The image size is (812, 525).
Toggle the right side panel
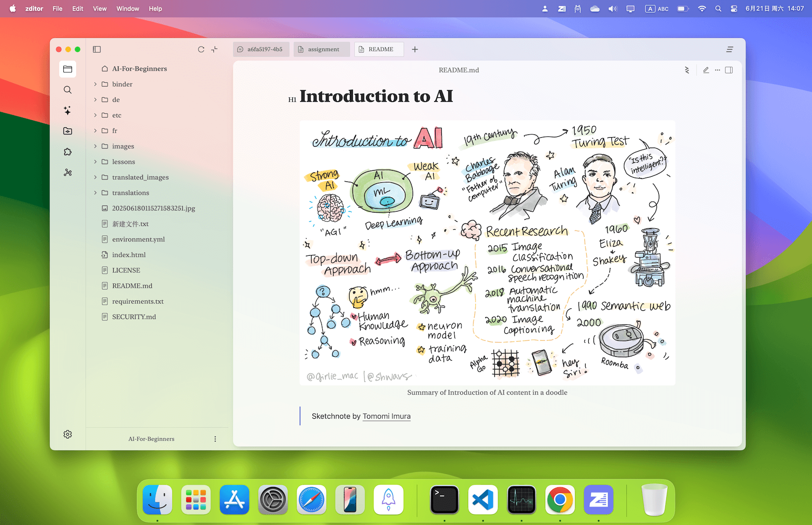729,70
